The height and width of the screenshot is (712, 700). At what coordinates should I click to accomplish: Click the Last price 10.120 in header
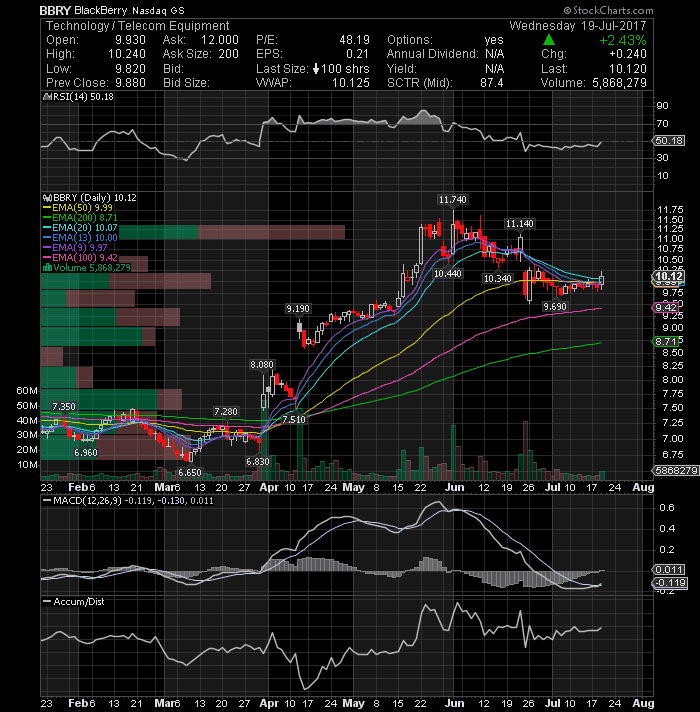click(628, 69)
